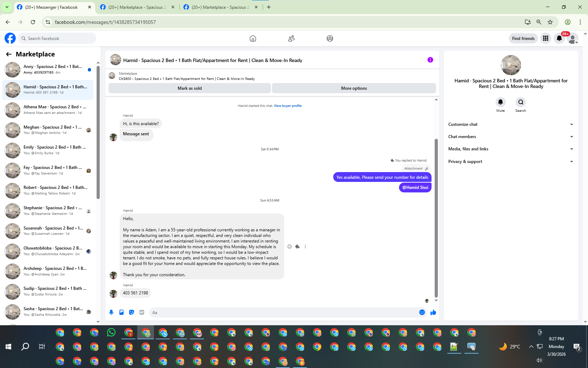Image resolution: width=588 pixels, height=368 pixels.
Task: Click Find friends button
Action: (x=523, y=38)
